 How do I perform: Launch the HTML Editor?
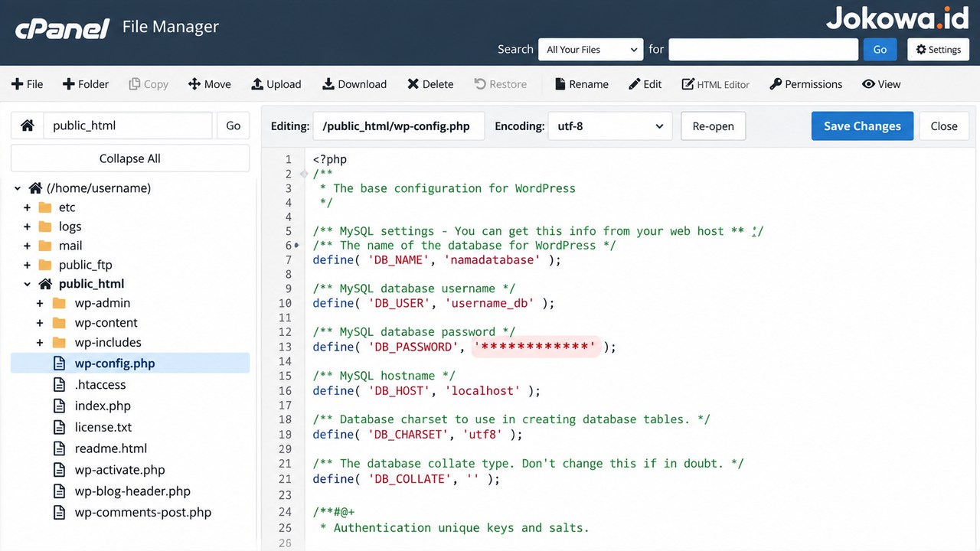pyautogui.click(x=715, y=84)
